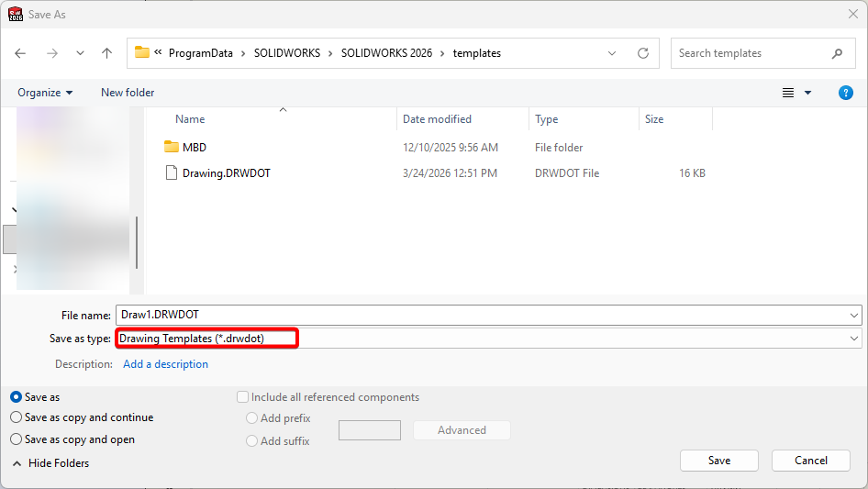Open recent locations dropdown chevron
The image size is (868, 489).
pyautogui.click(x=80, y=53)
